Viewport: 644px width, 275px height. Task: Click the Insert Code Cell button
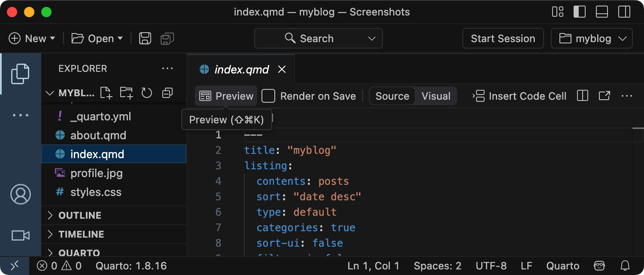(x=520, y=96)
